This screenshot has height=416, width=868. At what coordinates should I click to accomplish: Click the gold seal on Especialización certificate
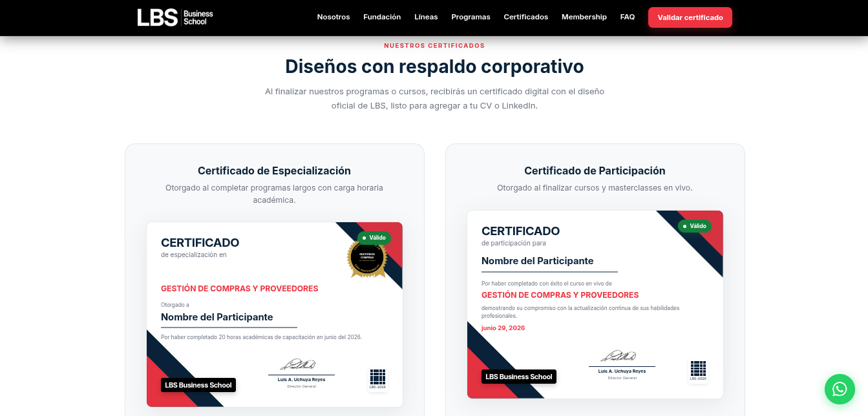click(x=367, y=258)
